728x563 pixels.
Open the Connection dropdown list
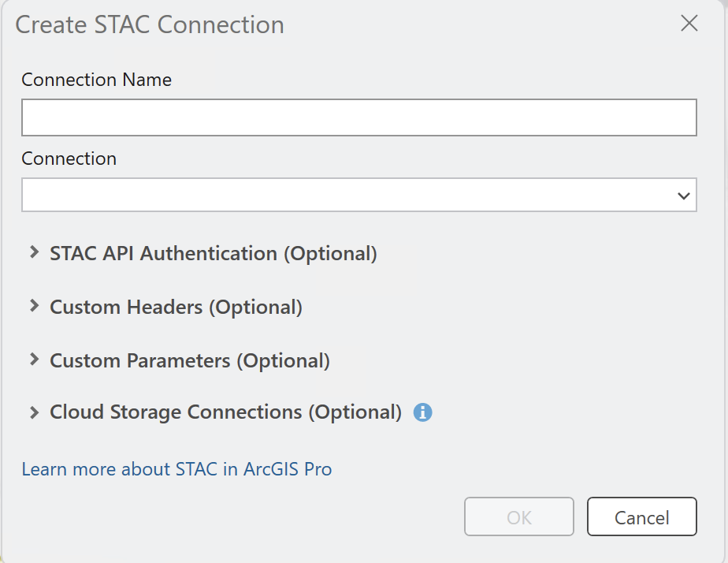click(359, 195)
